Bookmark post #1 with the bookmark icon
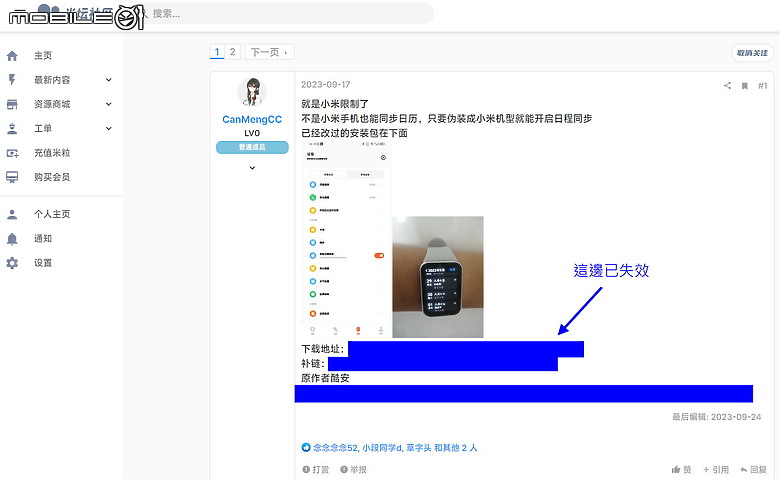Image resolution: width=780 pixels, height=485 pixels. (x=745, y=86)
